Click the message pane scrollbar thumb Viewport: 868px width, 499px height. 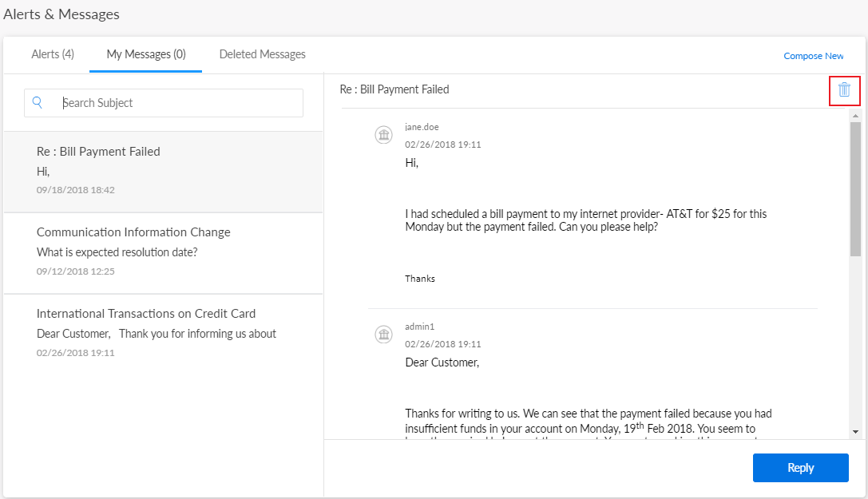855,188
